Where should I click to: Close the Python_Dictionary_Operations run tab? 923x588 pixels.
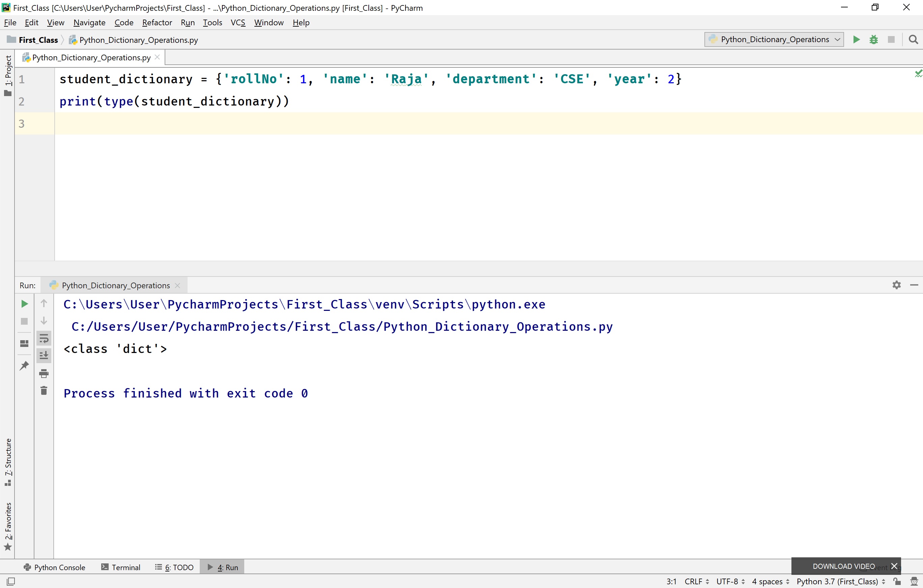[177, 285]
